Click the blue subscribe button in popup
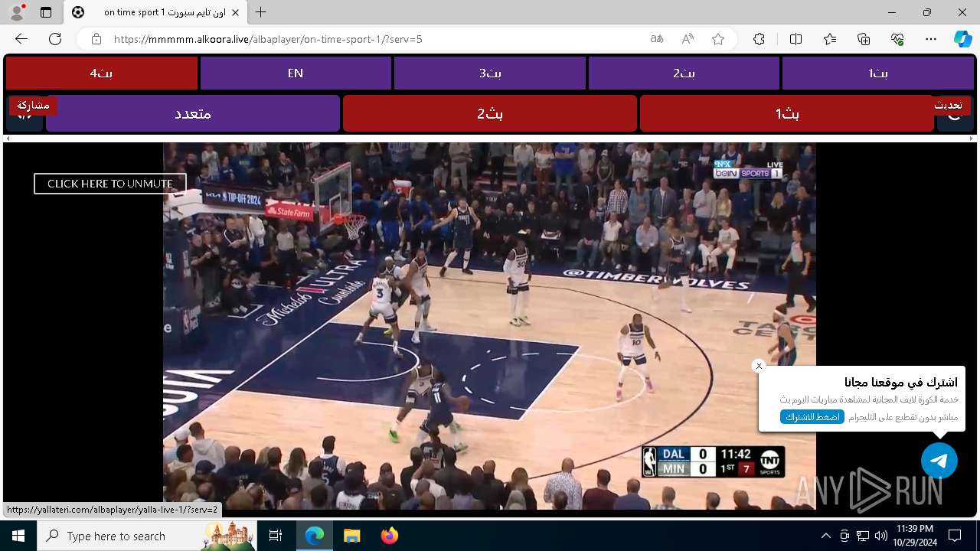This screenshot has width=980, height=551. coord(812,417)
